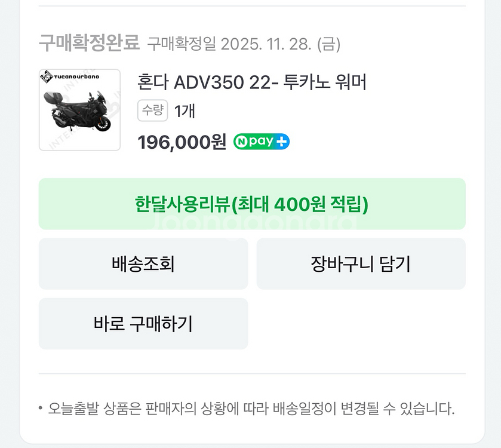Click the 수량 quantity badge
The height and width of the screenshot is (448, 501).
152,111
